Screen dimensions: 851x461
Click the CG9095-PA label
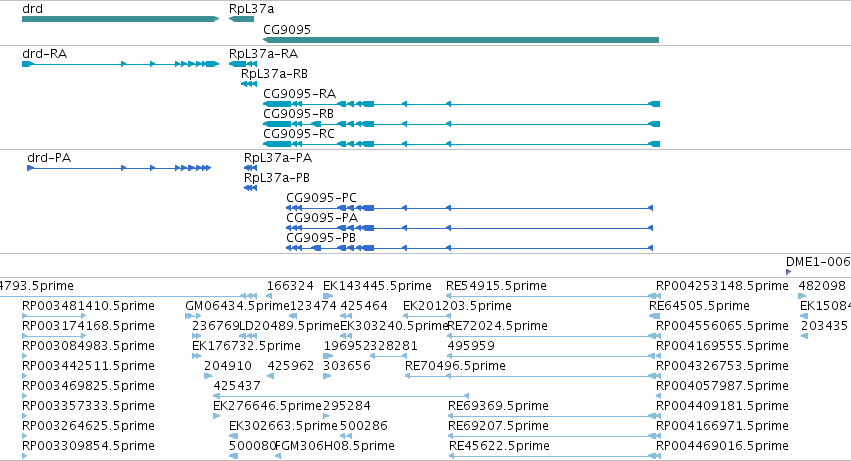322,218
